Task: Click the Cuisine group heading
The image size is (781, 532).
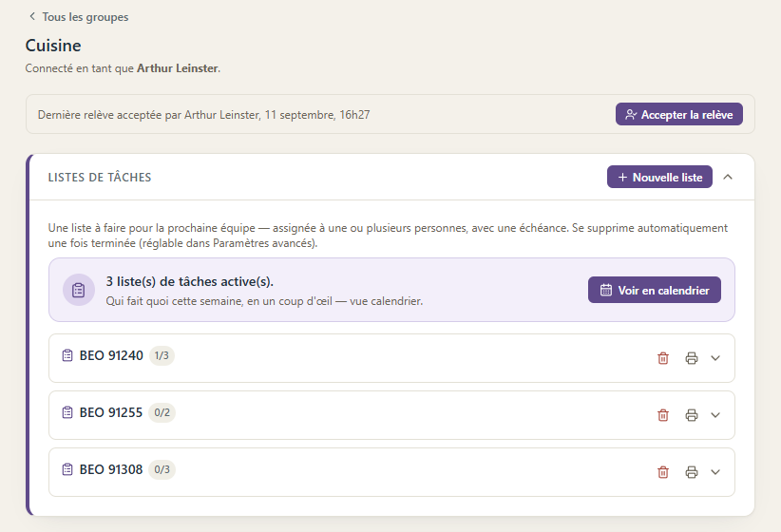Action: tap(53, 46)
